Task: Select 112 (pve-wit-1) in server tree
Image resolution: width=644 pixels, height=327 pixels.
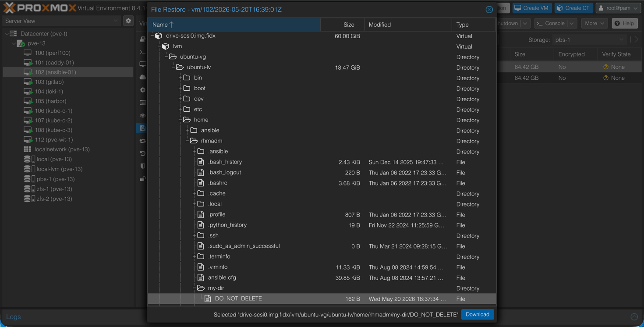Action: [68, 140]
